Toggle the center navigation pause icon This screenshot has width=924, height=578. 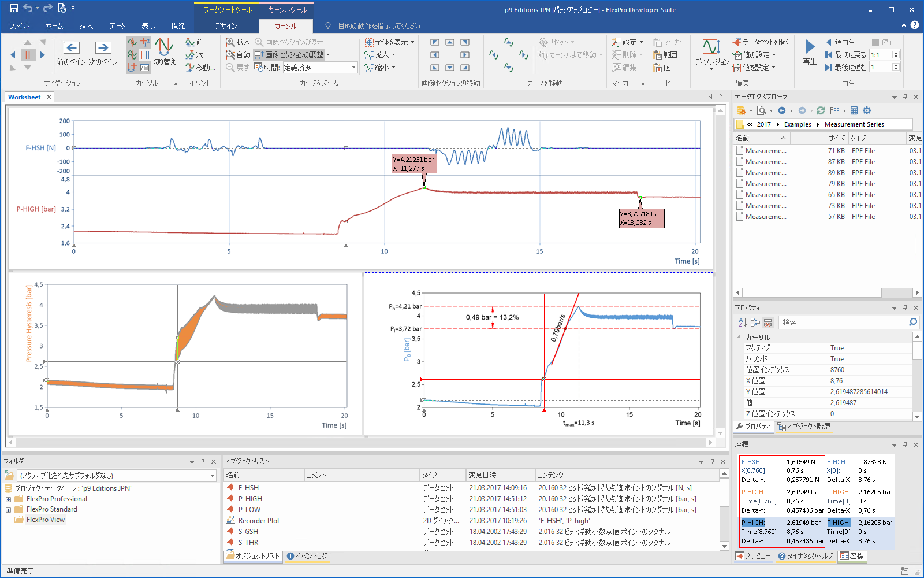pyautogui.click(x=28, y=55)
